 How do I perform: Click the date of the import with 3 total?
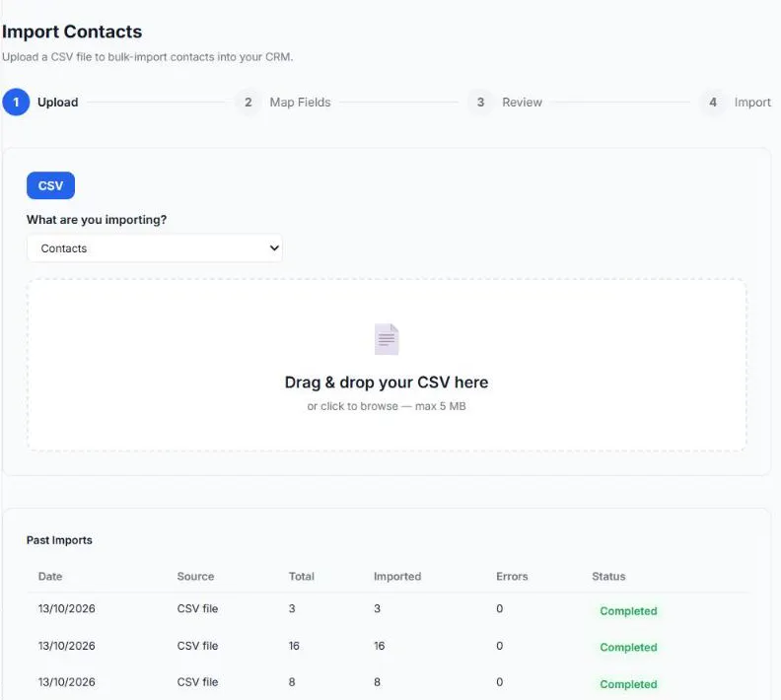(x=67, y=608)
